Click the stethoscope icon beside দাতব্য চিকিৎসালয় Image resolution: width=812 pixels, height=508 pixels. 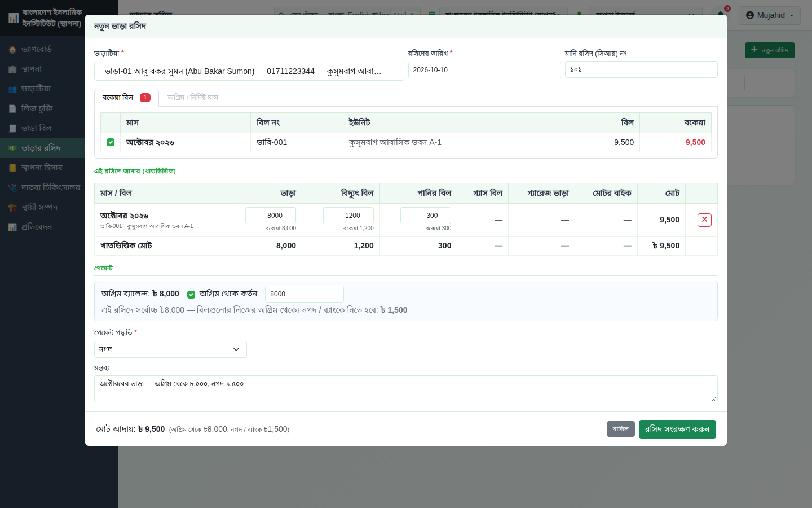coord(12,188)
